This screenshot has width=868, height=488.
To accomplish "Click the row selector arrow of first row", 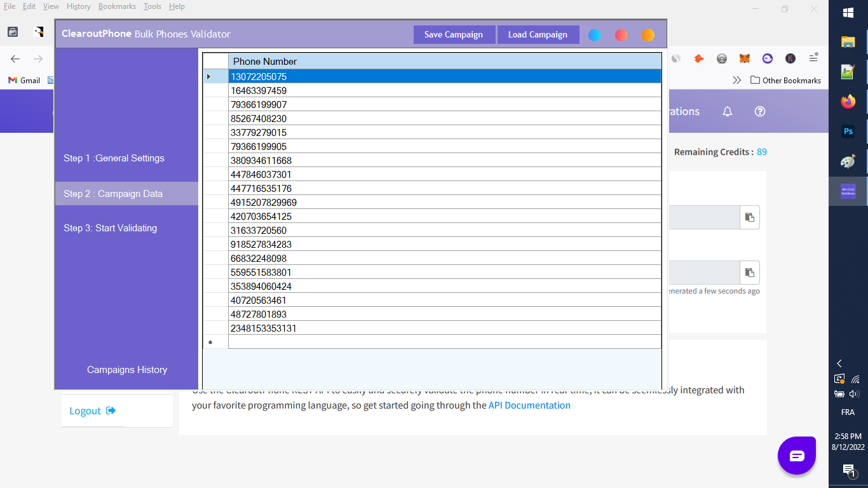I will click(215, 76).
